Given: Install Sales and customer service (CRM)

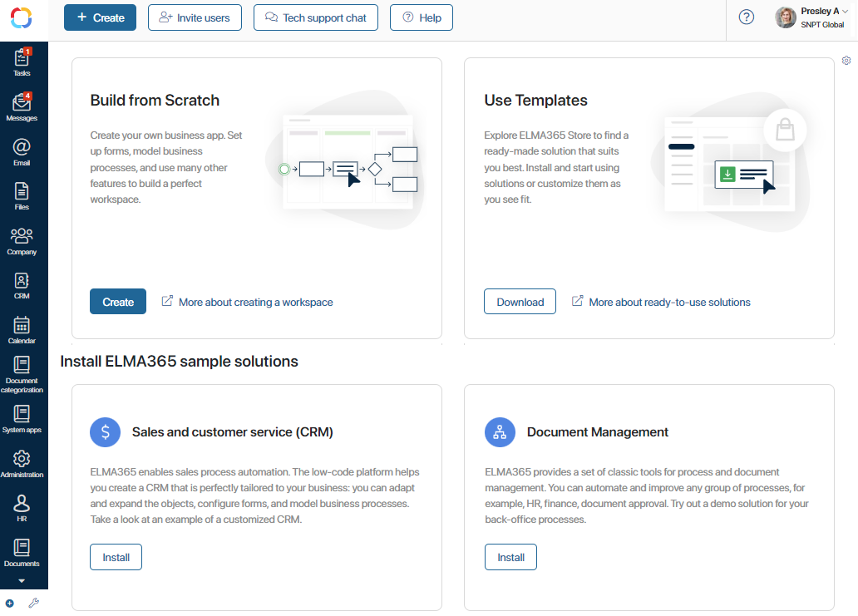Looking at the screenshot, I should [116, 557].
